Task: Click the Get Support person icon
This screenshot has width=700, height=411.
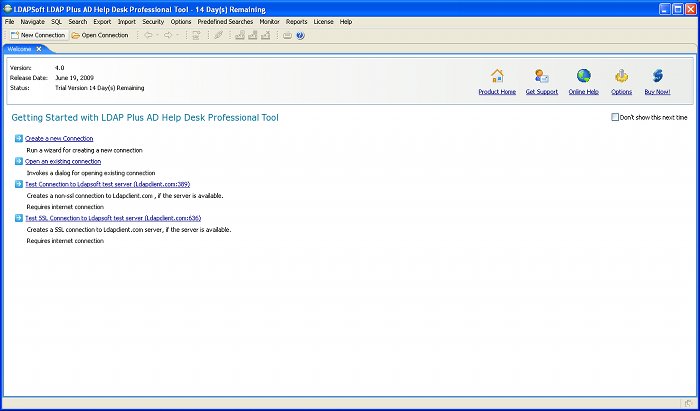Action: coord(541,76)
